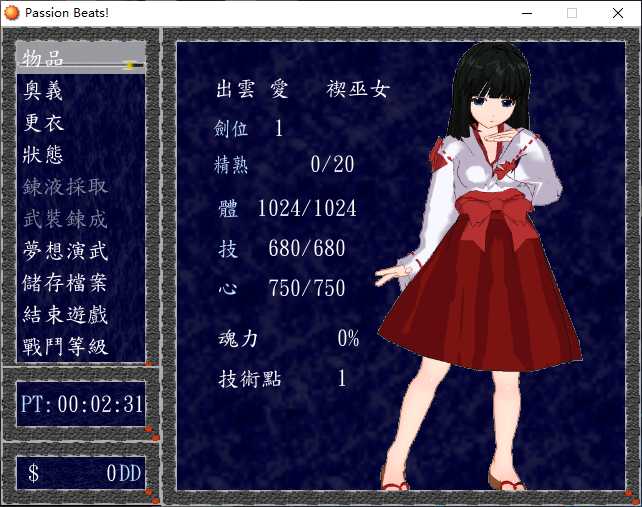Click the 劍位 value 1
The image size is (642, 507).
click(x=279, y=128)
